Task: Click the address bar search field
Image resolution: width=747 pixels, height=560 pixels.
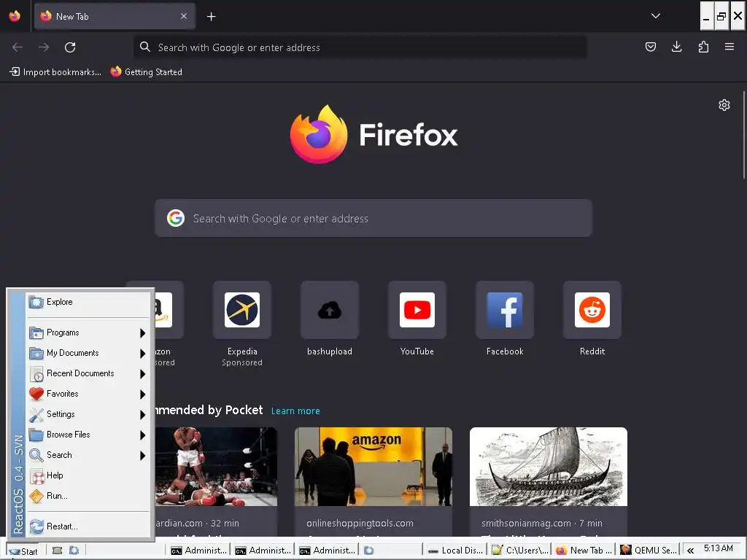Action: 360,47
